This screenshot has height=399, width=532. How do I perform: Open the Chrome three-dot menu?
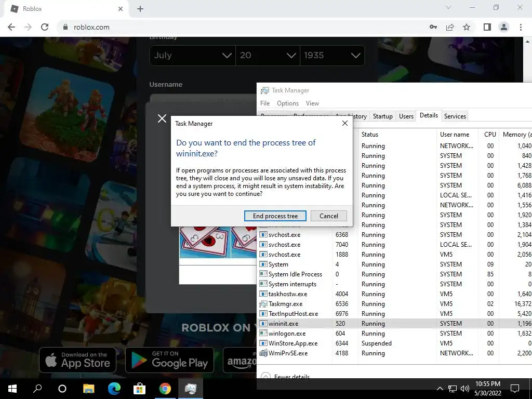pyautogui.click(x=521, y=27)
